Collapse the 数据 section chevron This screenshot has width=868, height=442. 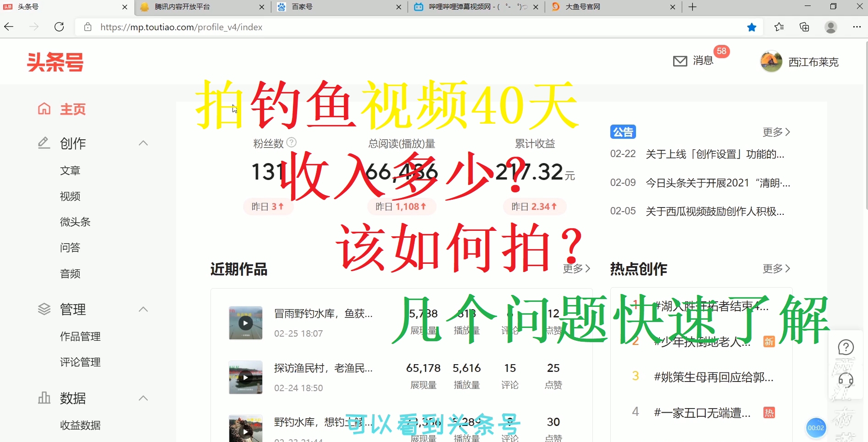click(x=143, y=398)
